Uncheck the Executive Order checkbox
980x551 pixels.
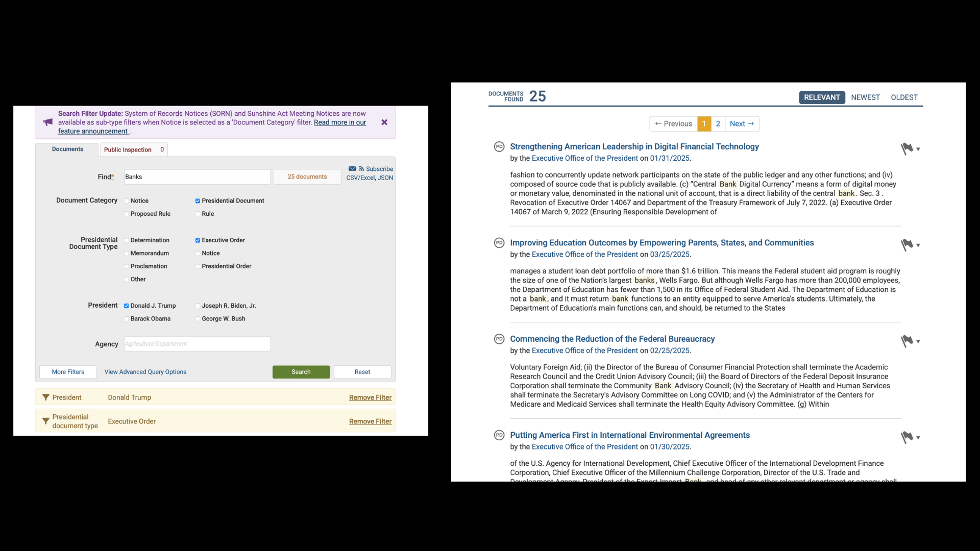[x=198, y=240]
